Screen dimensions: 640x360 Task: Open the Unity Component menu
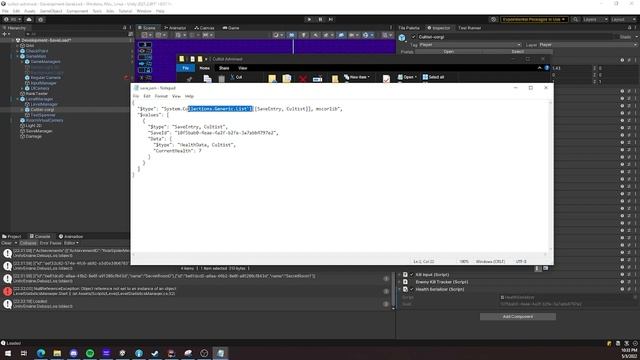click(77, 11)
